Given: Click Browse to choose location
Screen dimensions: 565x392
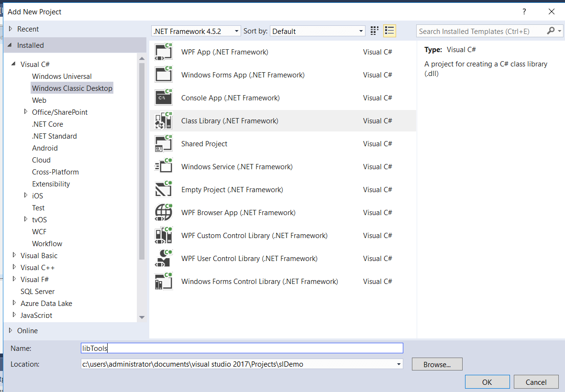Looking at the screenshot, I should (x=437, y=364).
